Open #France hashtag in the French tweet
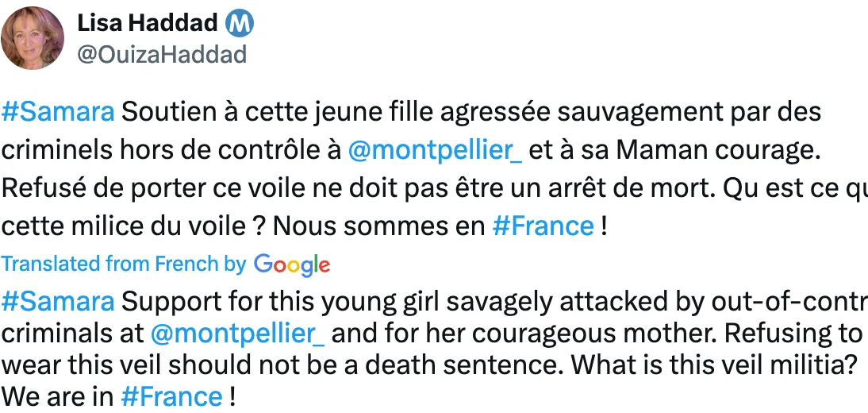Viewport: 868px width, 413px height. [543, 226]
